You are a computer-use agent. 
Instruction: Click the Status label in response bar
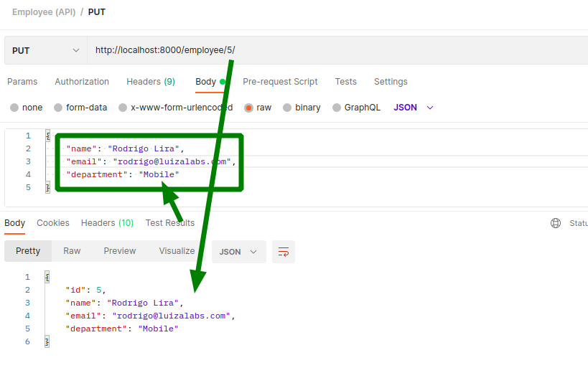coord(579,223)
